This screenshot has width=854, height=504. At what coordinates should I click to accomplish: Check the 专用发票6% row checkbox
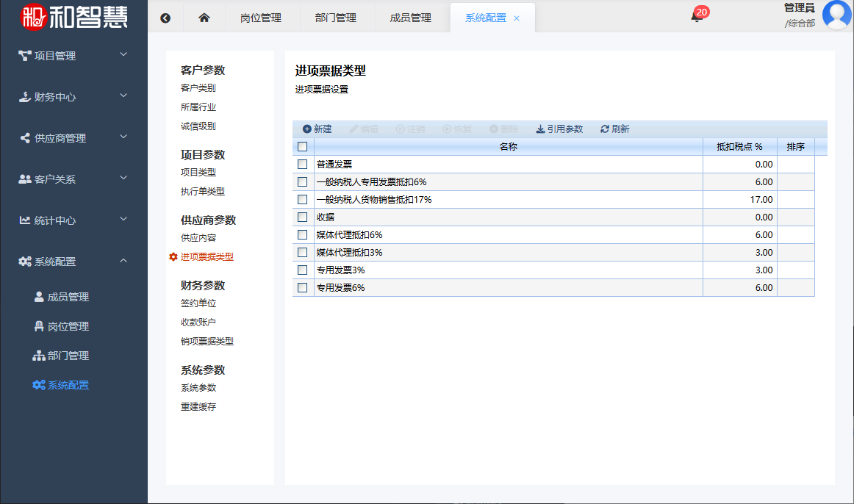pos(303,288)
